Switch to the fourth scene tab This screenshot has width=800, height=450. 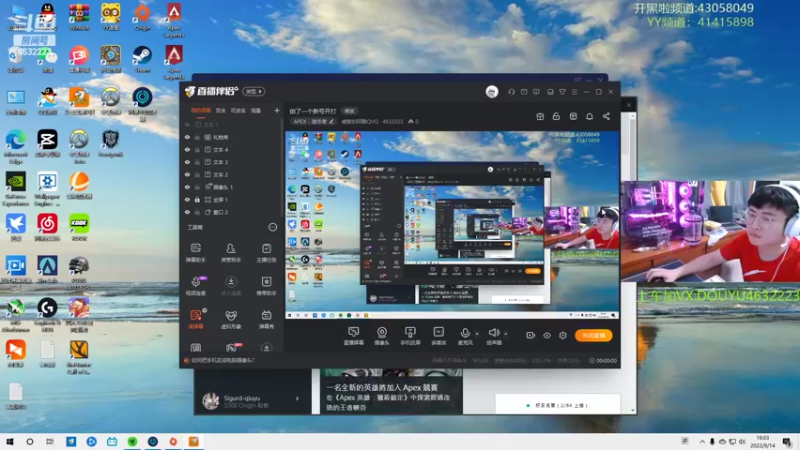point(256,110)
